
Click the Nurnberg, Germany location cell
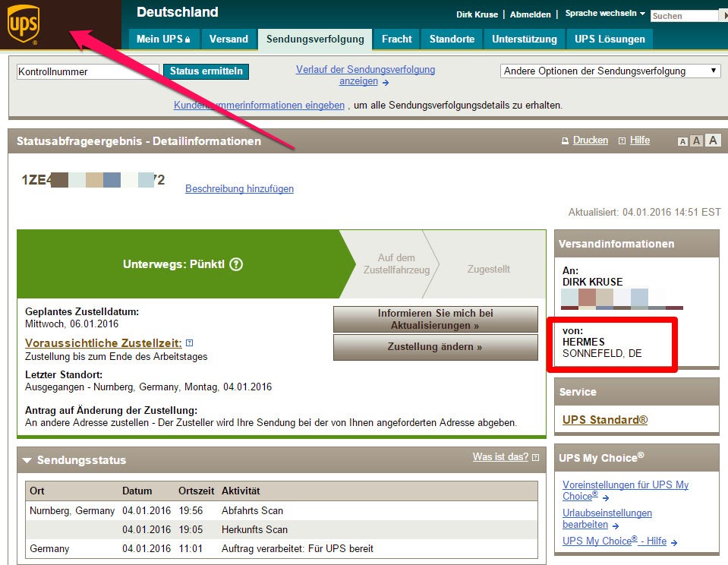(x=72, y=510)
